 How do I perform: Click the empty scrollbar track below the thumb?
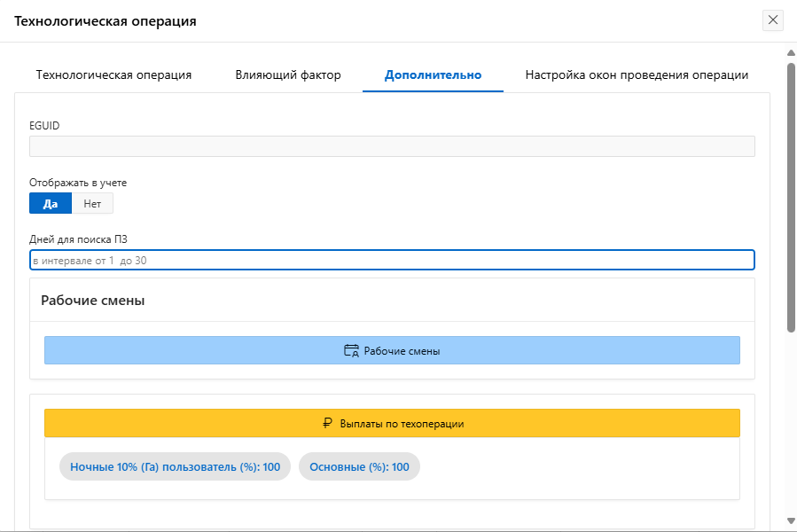coord(791,426)
